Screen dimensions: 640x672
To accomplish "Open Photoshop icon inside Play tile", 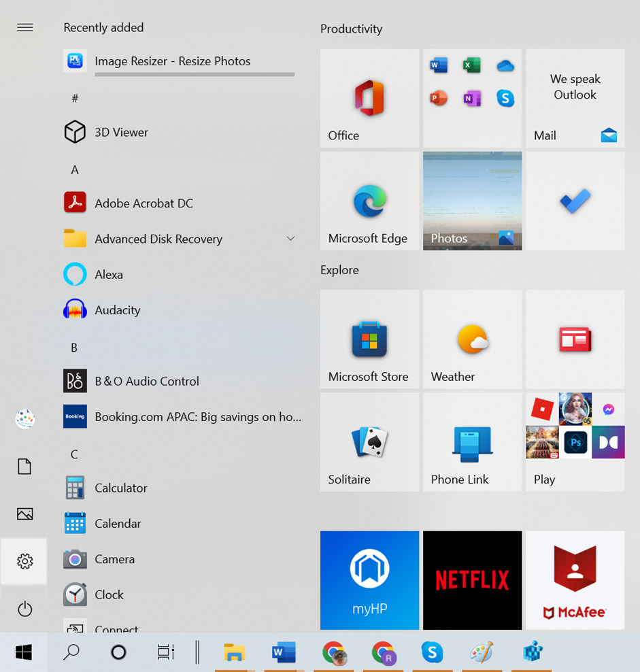I will [575, 442].
